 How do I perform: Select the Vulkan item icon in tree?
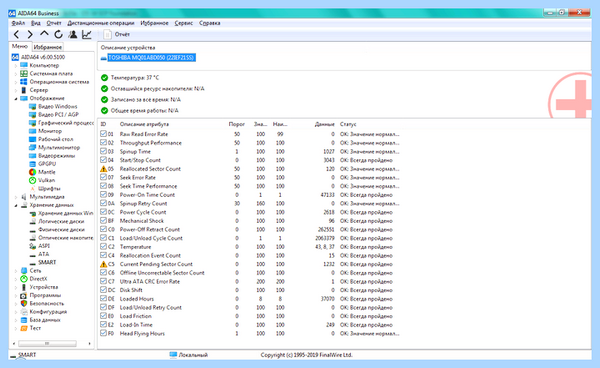pyautogui.click(x=33, y=180)
